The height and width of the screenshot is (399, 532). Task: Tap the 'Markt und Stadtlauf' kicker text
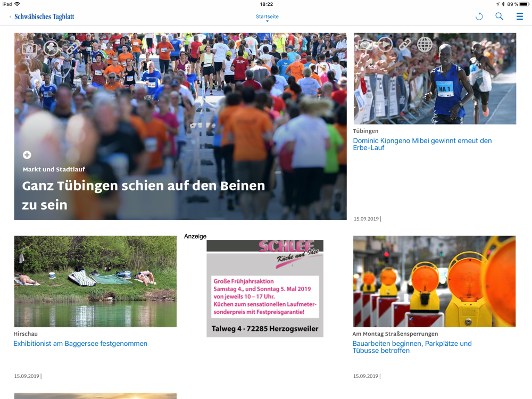click(54, 169)
